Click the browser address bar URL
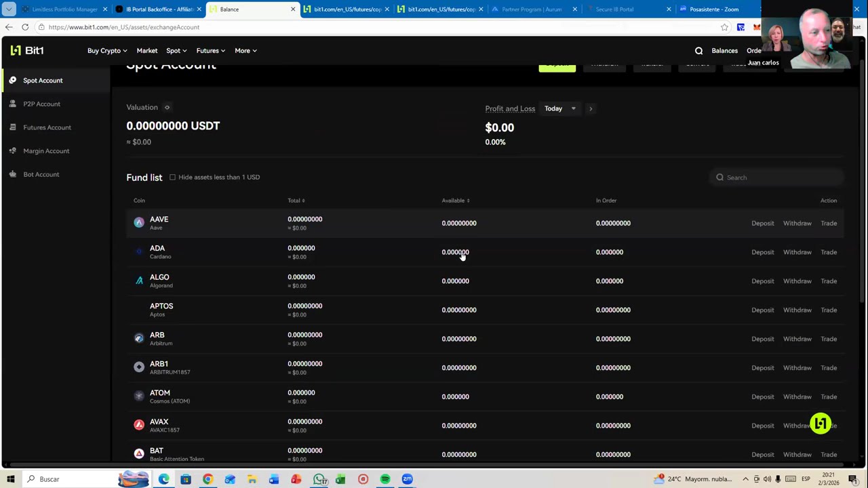Screen dimensions: 868x488 124,27
